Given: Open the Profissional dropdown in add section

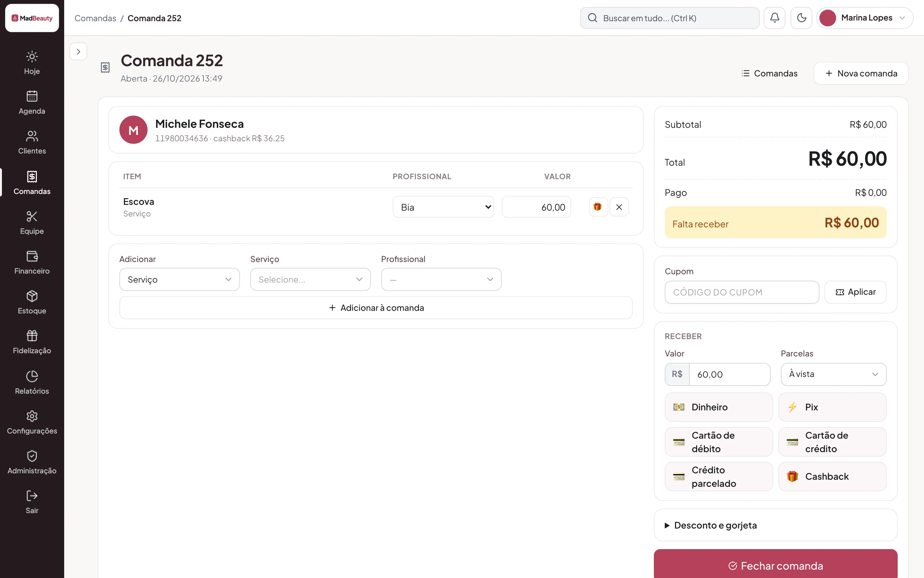Looking at the screenshot, I should (x=441, y=279).
